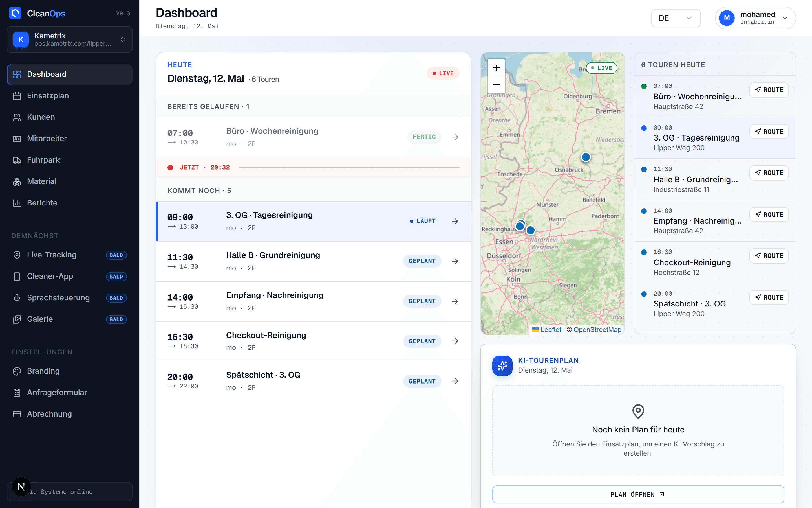Open the mohamed user menu chevron
The height and width of the screenshot is (508, 812).
785,18
